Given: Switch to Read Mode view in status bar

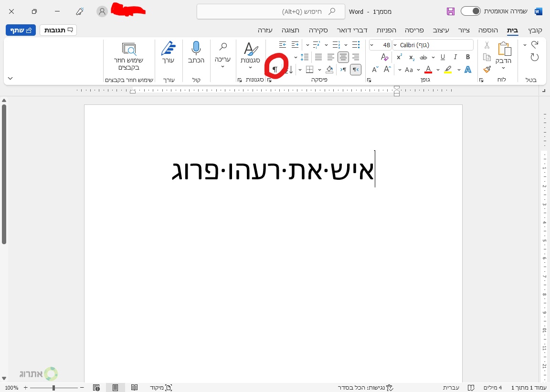Looking at the screenshot, I should click(x=134, y=387).
